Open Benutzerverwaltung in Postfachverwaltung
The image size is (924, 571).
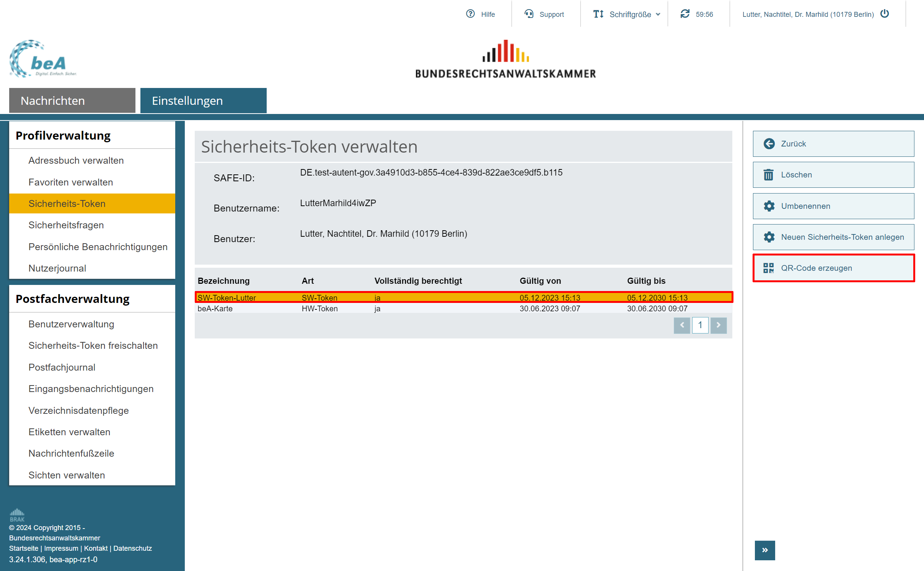[71, 324]
